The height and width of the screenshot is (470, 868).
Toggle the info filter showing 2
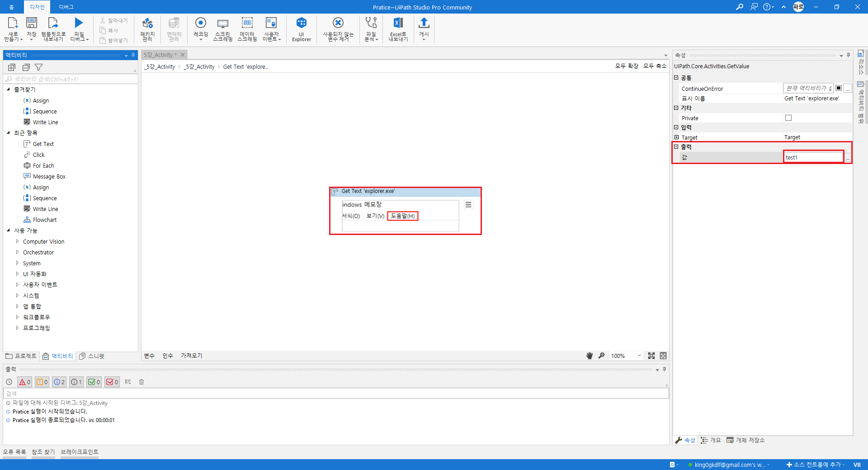[59, 382]
